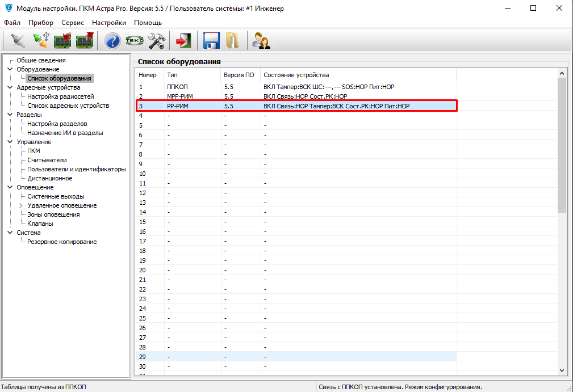
Task: Open the wrench and hammer tools icon
Action: click(157, 40)
